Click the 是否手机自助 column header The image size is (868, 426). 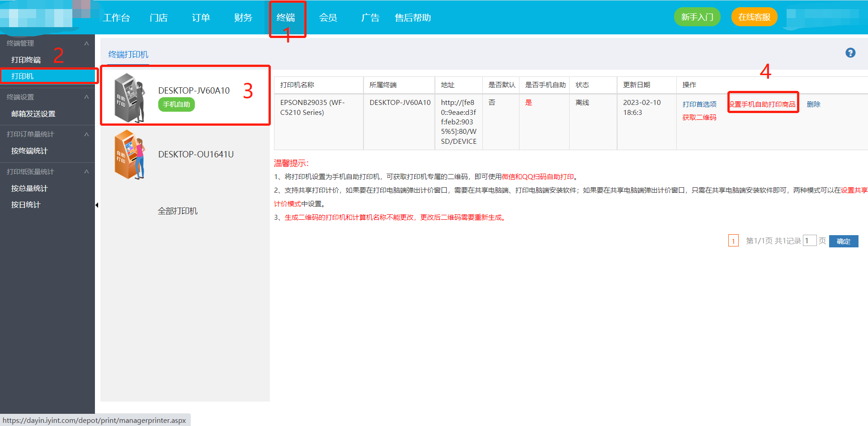545,85
